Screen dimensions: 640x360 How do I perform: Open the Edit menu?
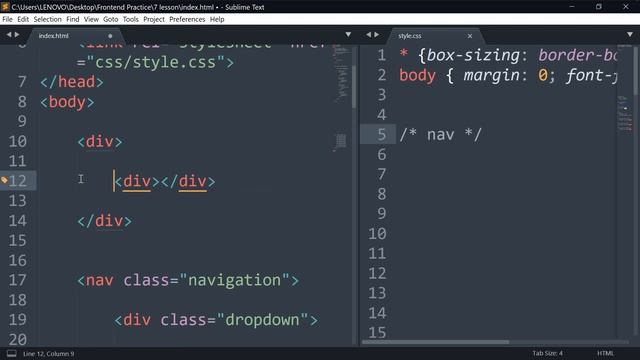[x=23, y=19]
